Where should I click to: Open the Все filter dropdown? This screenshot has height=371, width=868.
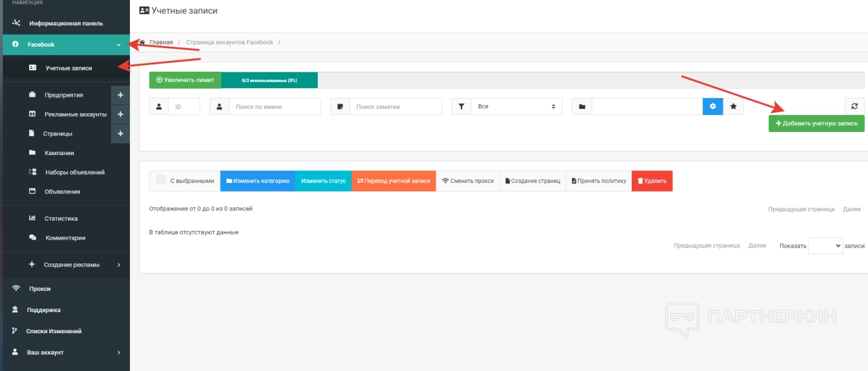(x=516, y=106)
